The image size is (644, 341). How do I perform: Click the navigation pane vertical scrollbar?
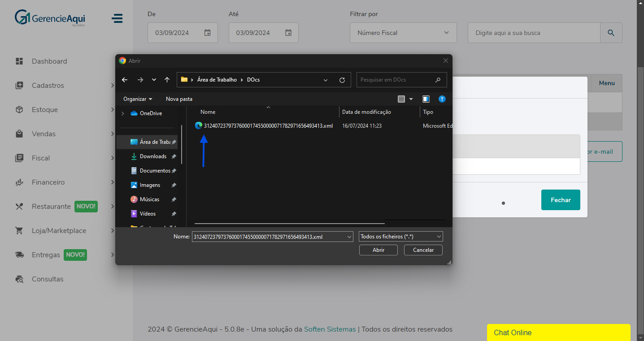182,143
